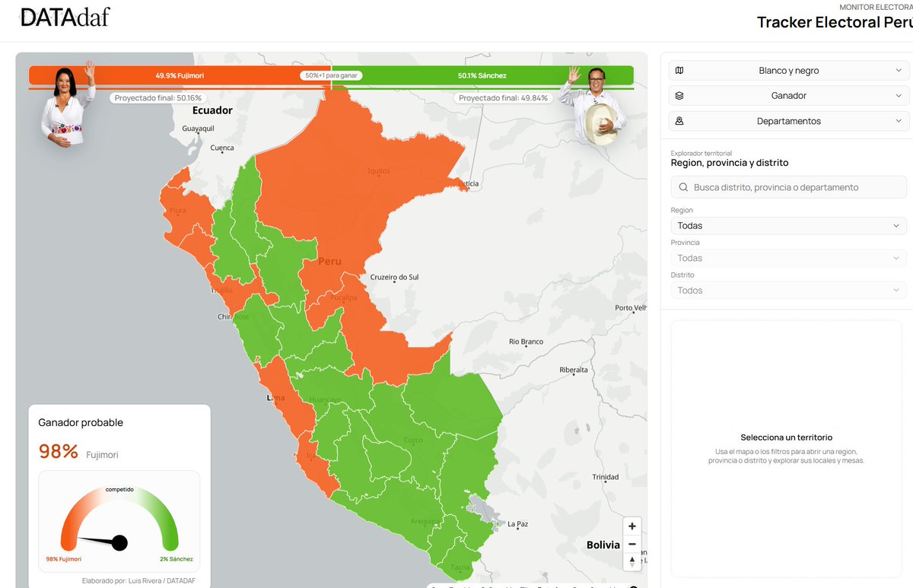The image size is (913, 588).
Task: Open the Region dropdown showing Todas
Action: coord(789,226)
